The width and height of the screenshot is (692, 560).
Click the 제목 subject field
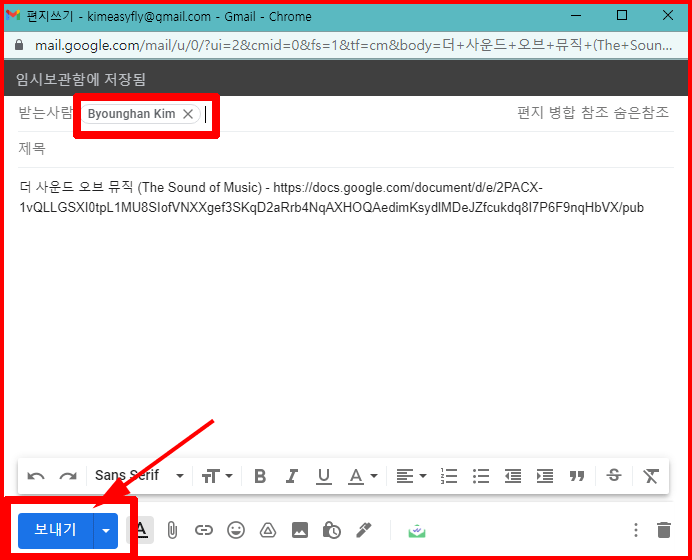(346, 149)
